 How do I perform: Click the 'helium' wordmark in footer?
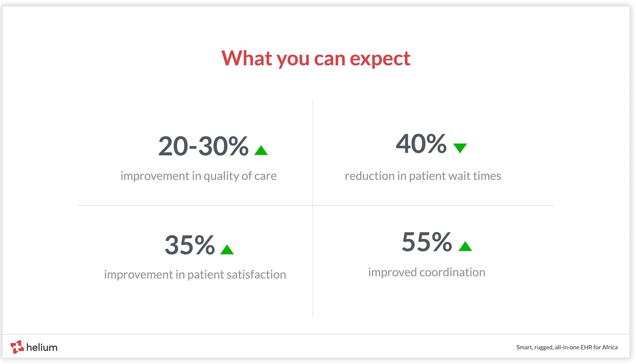(42, 347)
